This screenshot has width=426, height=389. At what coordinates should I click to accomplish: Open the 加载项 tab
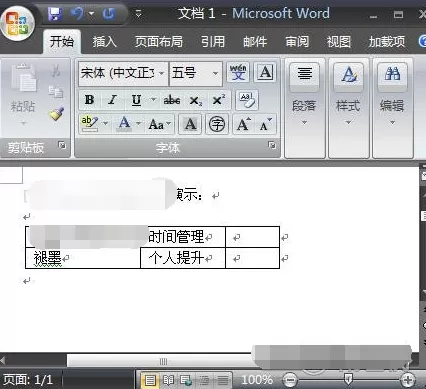pos(387,42)
